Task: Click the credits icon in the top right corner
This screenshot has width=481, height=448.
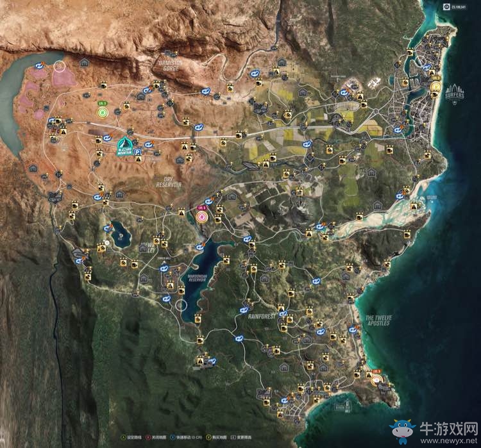Action: 446,6
